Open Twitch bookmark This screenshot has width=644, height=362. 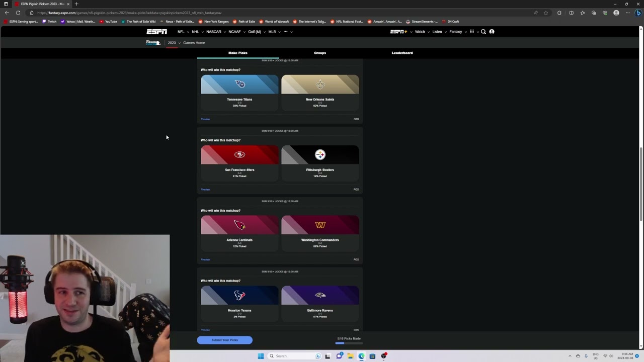(x=49, y=22)
